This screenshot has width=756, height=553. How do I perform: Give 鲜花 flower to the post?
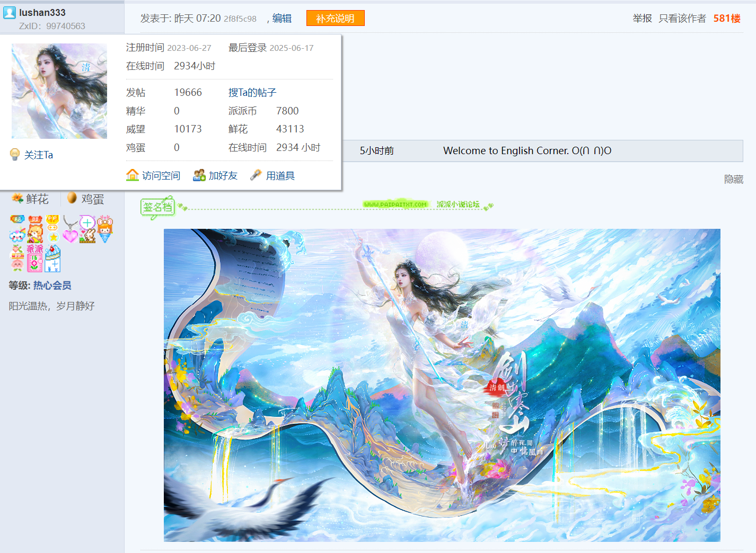point(37,199)
